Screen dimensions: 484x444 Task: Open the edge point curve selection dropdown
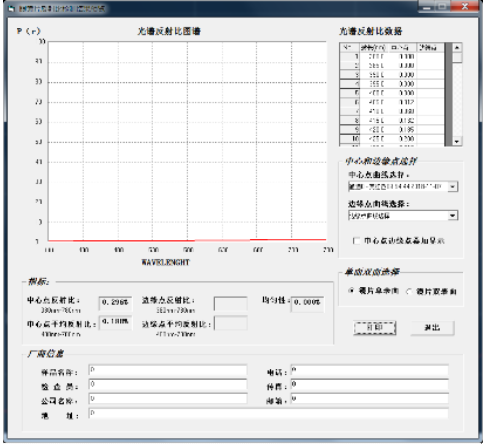[453, 216]
